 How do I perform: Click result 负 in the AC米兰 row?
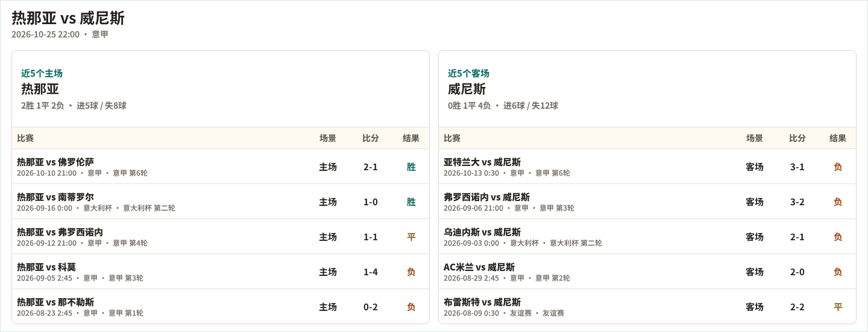click(838, 272)
